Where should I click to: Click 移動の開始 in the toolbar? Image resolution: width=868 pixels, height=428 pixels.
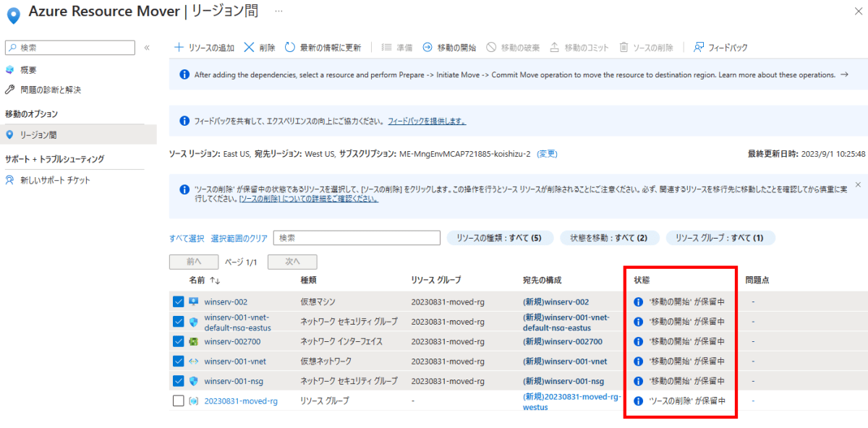pos(449,48)
